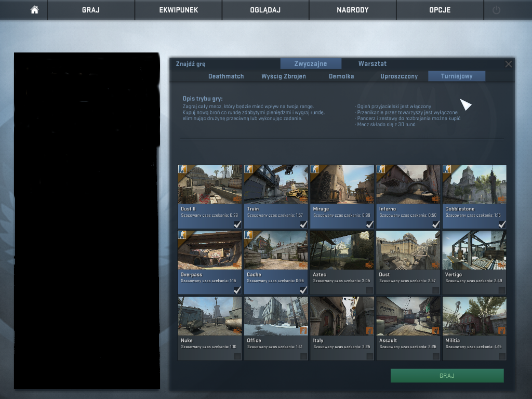Click the Cache map thumbnail
The image size is (532, 399).
276,250
